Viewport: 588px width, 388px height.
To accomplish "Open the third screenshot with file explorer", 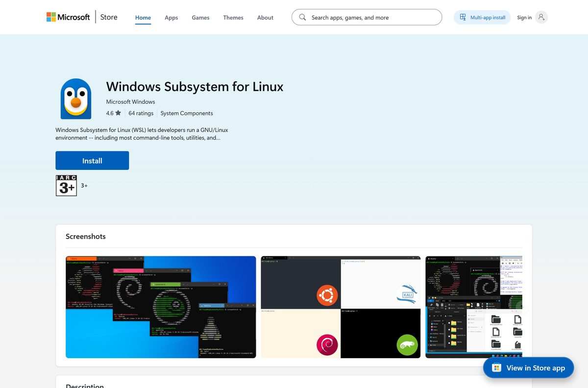I will 474,307.
